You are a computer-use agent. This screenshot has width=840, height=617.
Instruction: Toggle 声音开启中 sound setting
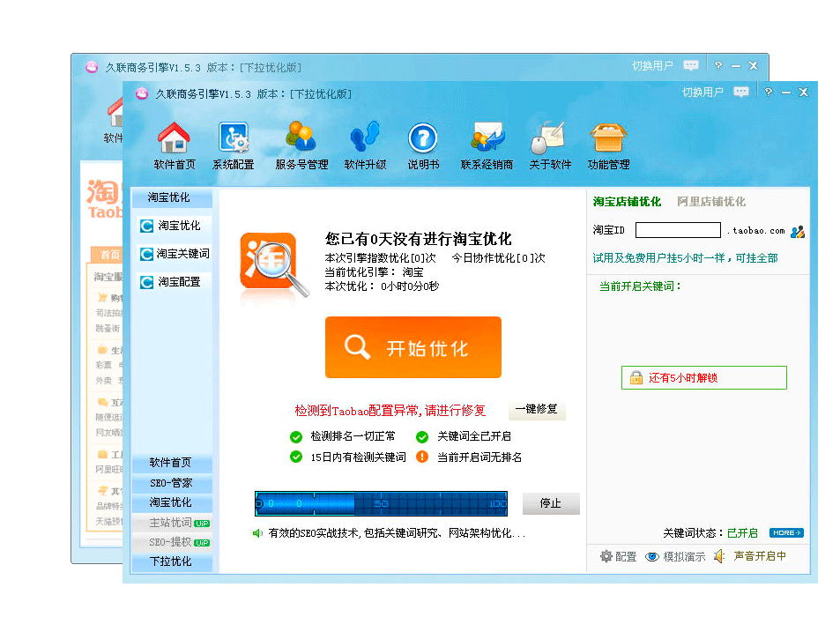(750, 556)
